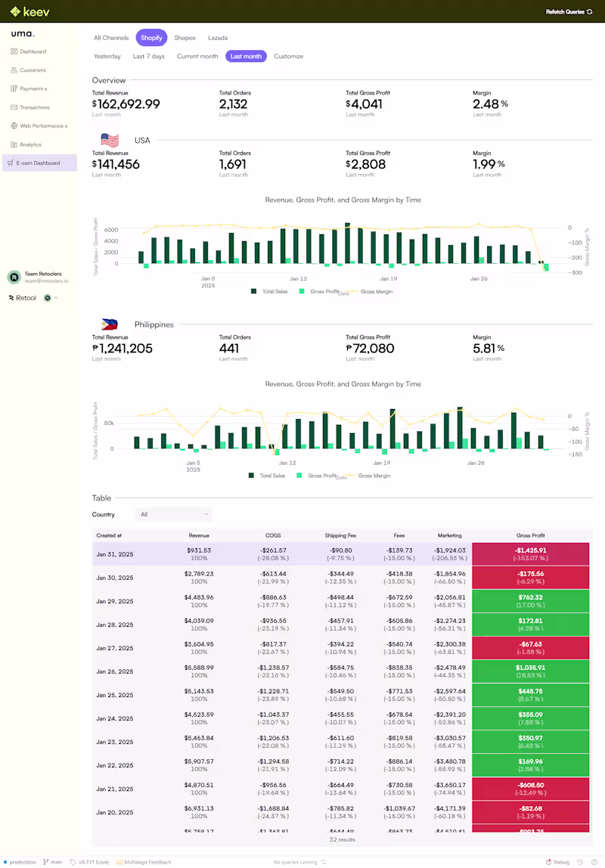Click the Philippines flag icon
605x868 pixels.
110,324
